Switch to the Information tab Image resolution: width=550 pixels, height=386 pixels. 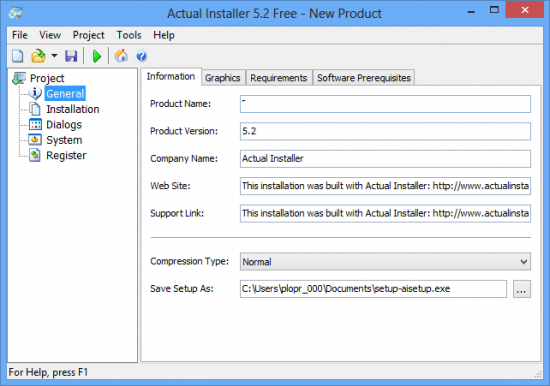click(x=171, y=76)
